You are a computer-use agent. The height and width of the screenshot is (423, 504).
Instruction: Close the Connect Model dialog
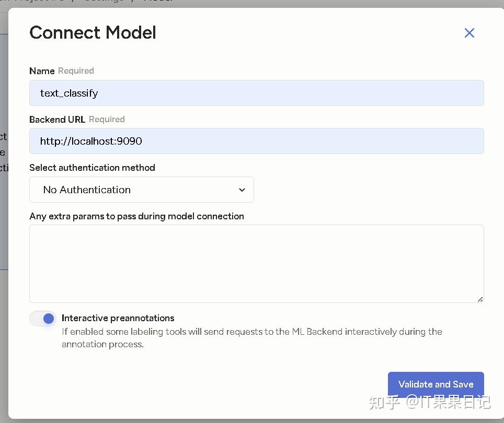click(x=469, y=33)
